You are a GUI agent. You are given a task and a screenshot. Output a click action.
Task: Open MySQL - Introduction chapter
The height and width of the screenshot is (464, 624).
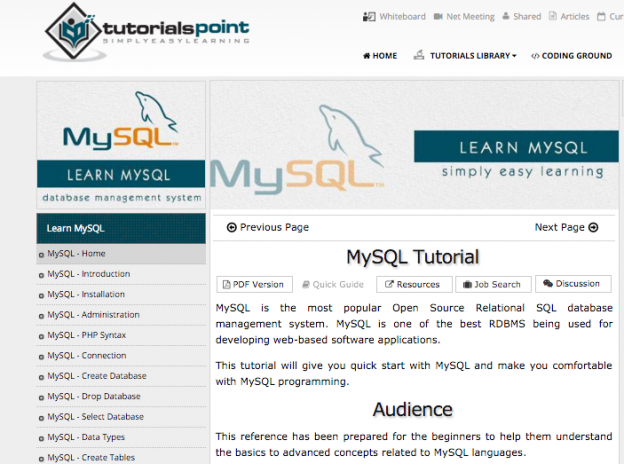[121, 274]
